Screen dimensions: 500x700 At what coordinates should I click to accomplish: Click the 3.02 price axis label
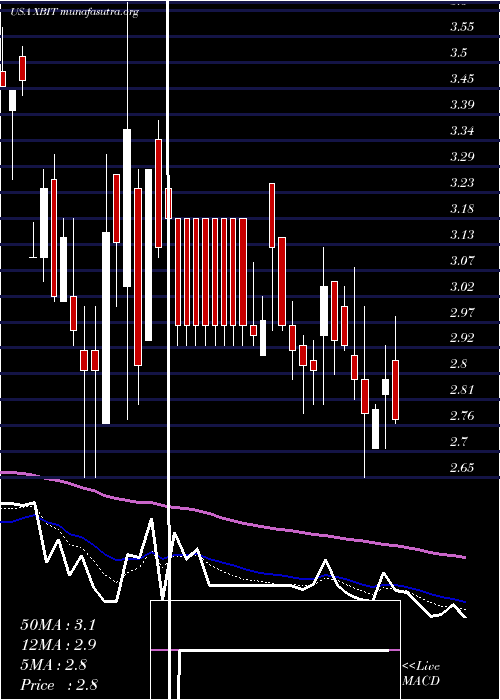click(462, 286)
